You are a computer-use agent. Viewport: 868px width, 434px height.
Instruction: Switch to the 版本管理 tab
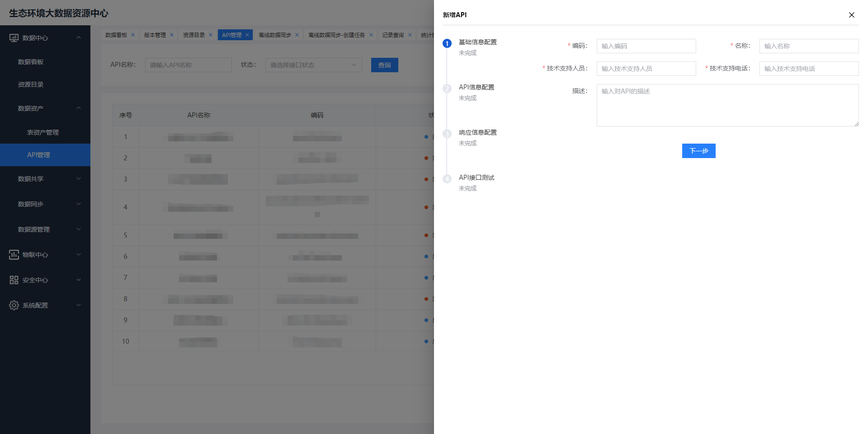click(155, 35)
